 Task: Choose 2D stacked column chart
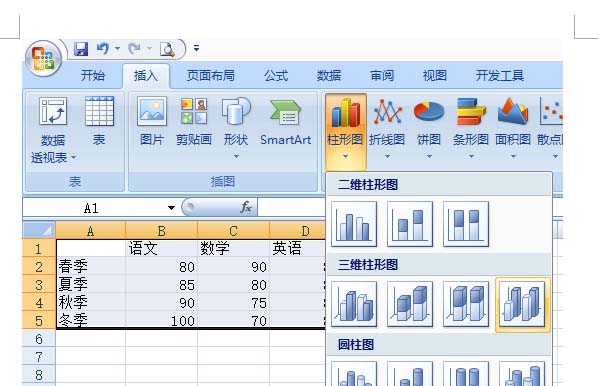(410, 224)
